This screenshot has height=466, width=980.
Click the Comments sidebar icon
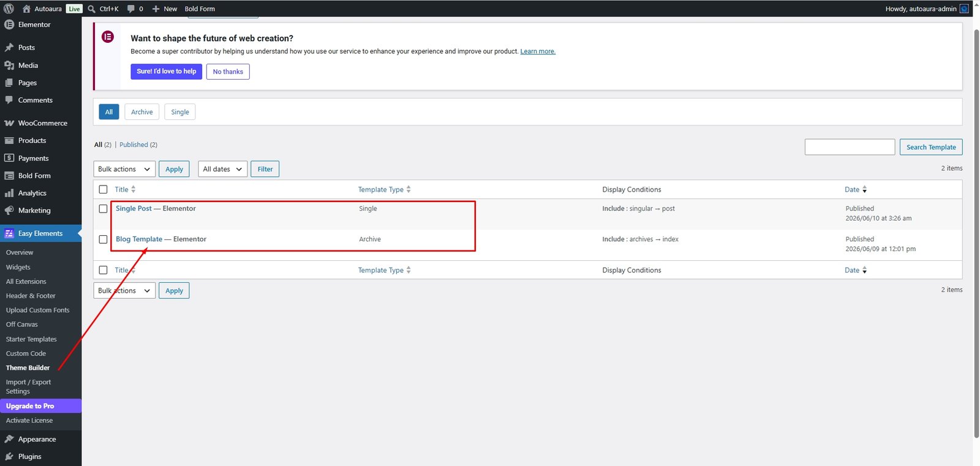[x=9, y=100]
